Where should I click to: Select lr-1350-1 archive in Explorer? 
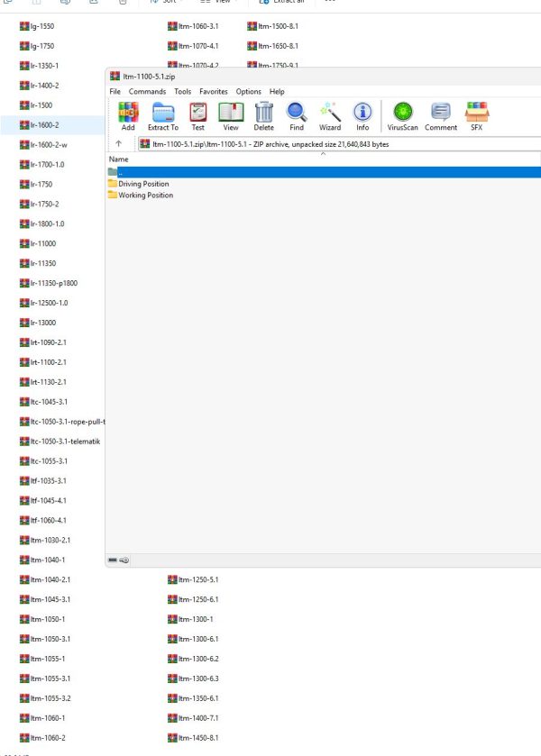coord(39,66)
